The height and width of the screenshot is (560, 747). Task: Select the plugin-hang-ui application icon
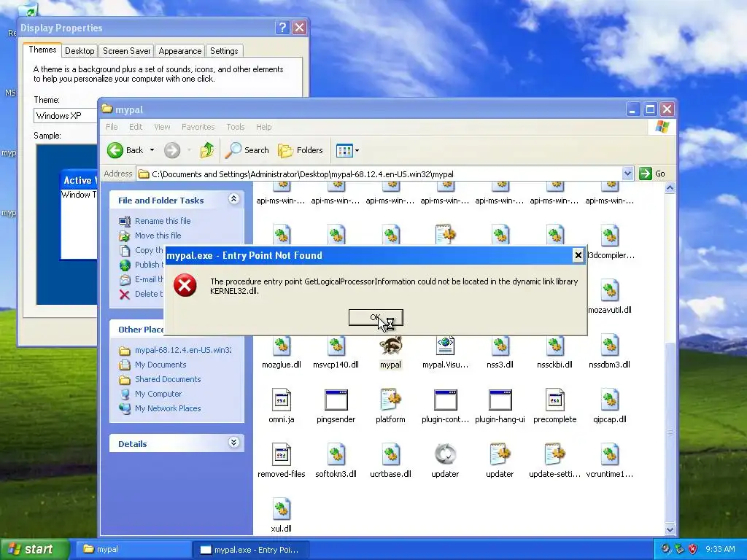tap(500, 400)
